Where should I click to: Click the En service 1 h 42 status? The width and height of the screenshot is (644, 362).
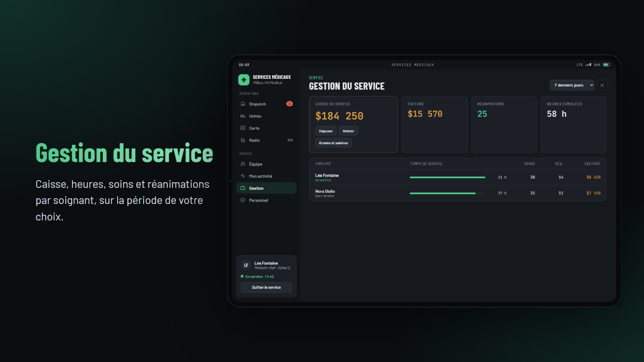click(x=258, y=276)
